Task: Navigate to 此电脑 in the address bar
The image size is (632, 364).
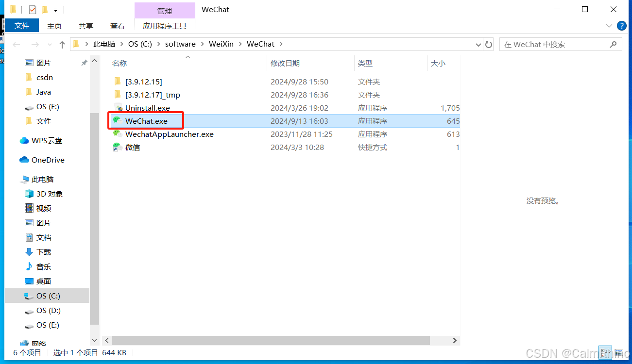Action: click(104, 44)
